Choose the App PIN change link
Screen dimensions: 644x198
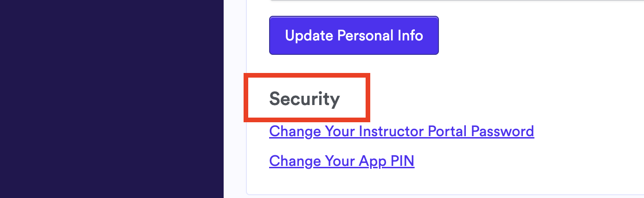click(341, 161)
